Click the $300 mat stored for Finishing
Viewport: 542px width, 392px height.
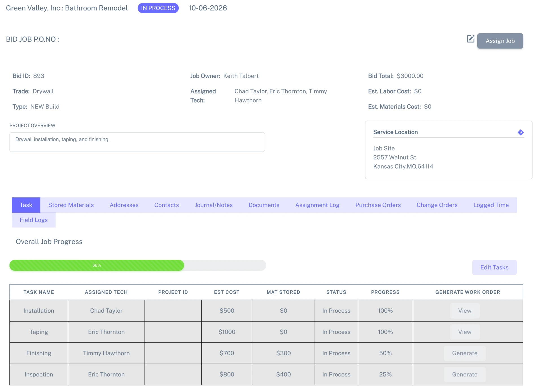tap(283, 353)
